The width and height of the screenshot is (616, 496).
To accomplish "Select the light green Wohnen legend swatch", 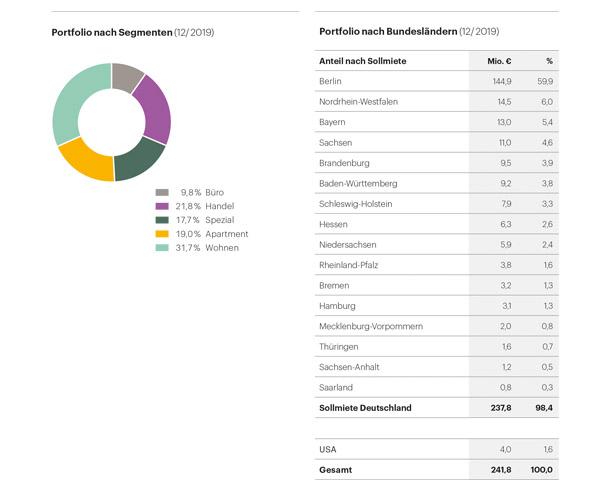I will 162,247.
